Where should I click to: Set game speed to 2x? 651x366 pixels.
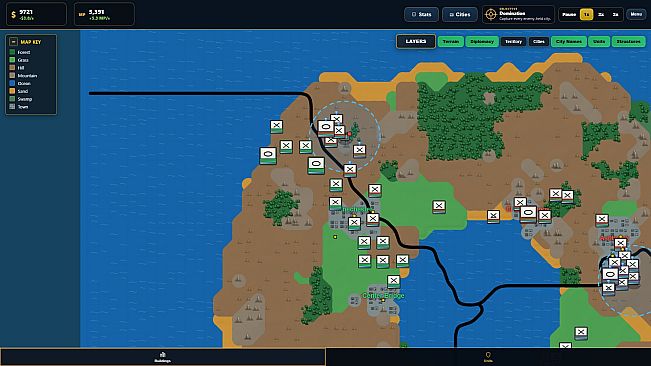(x=601, y=15)
